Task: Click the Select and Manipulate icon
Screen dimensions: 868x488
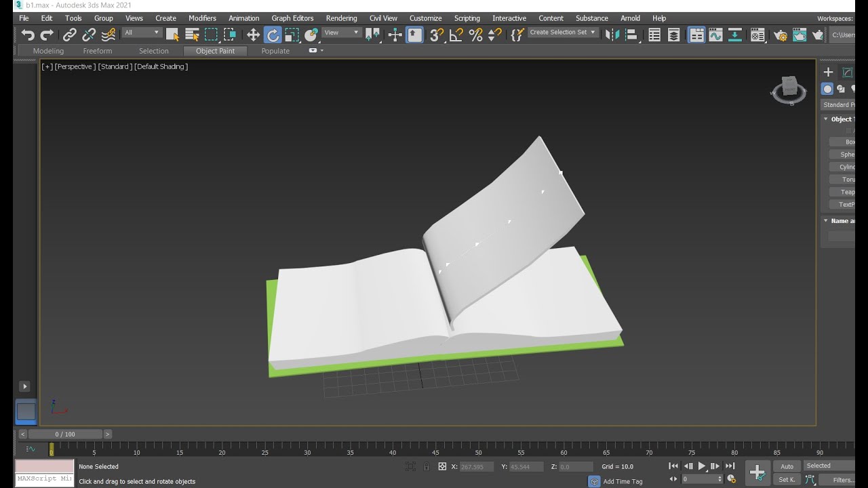Action: 395,35
